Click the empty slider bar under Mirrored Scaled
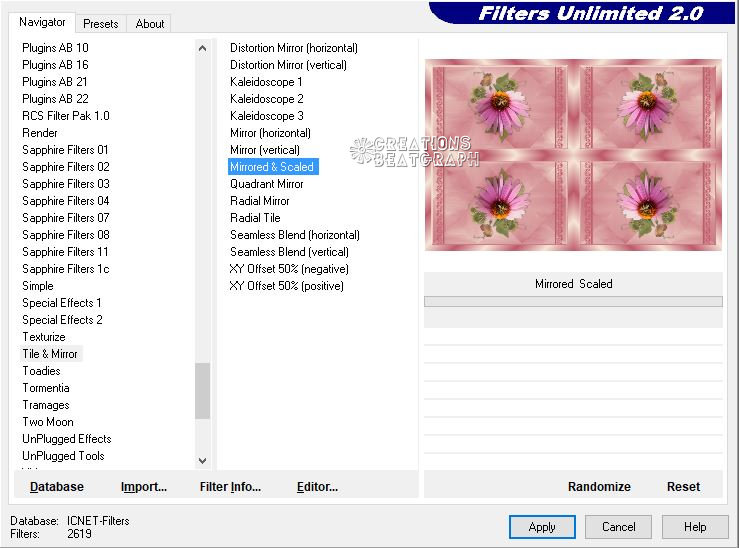 (x=573, y=302)
